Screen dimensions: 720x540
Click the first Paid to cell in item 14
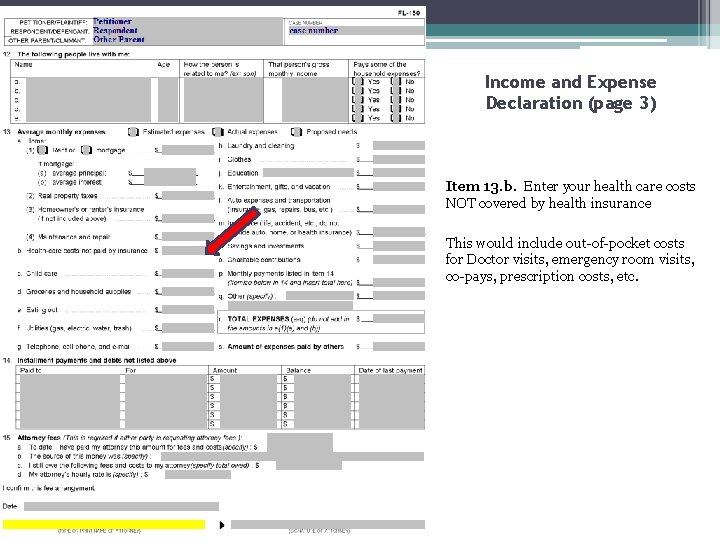pyautogui.click(x=70, y=379)
